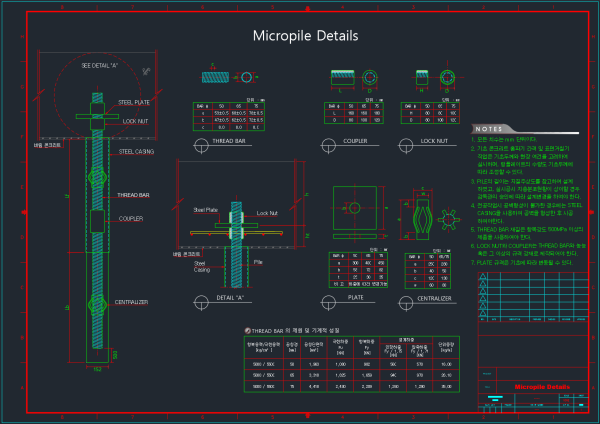The image size is (600, 424).
Task: Click the "DETAIL 'A'" title
Action: pos(230,298)
